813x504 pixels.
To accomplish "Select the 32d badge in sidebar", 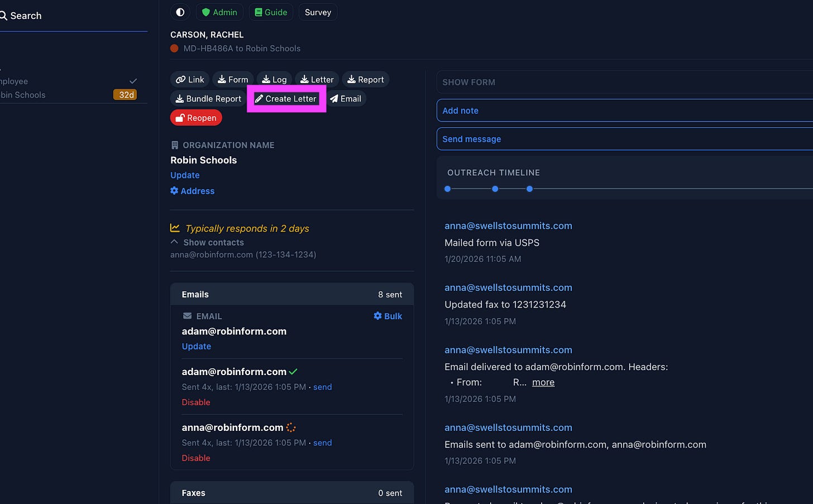I will [x=125, y=95].
